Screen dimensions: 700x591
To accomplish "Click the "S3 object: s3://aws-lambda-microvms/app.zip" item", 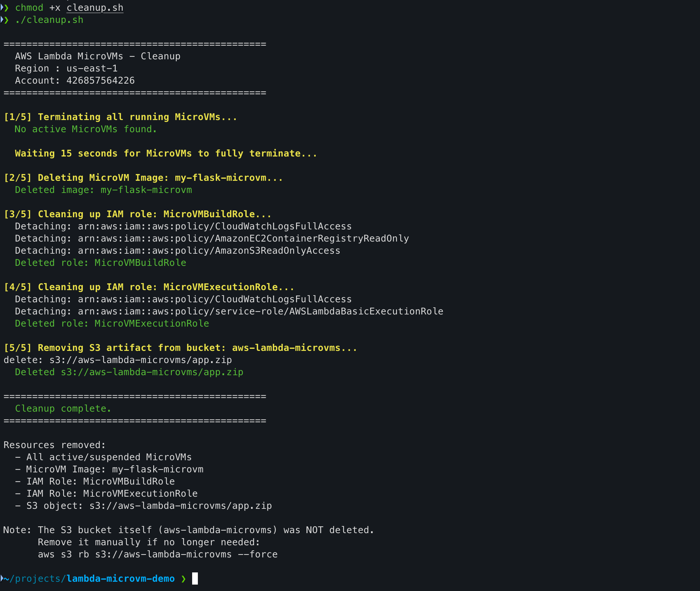I will coord(144,506).
